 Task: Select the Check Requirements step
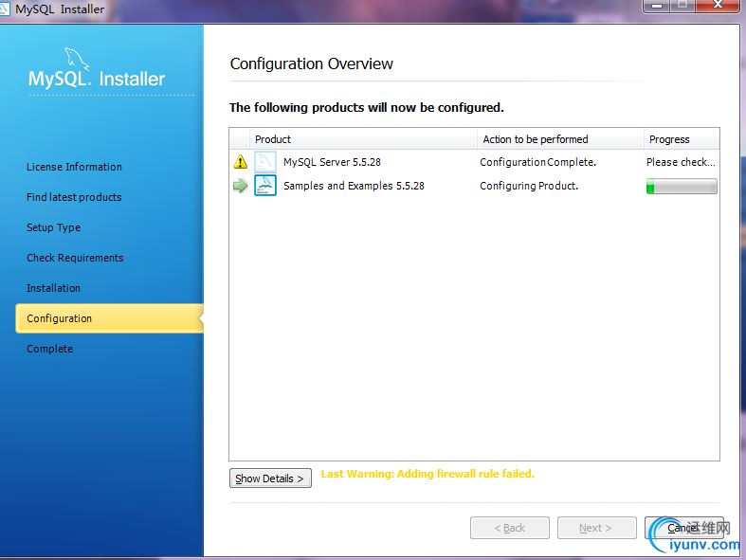pyautogui.click(x=75, y=258)
